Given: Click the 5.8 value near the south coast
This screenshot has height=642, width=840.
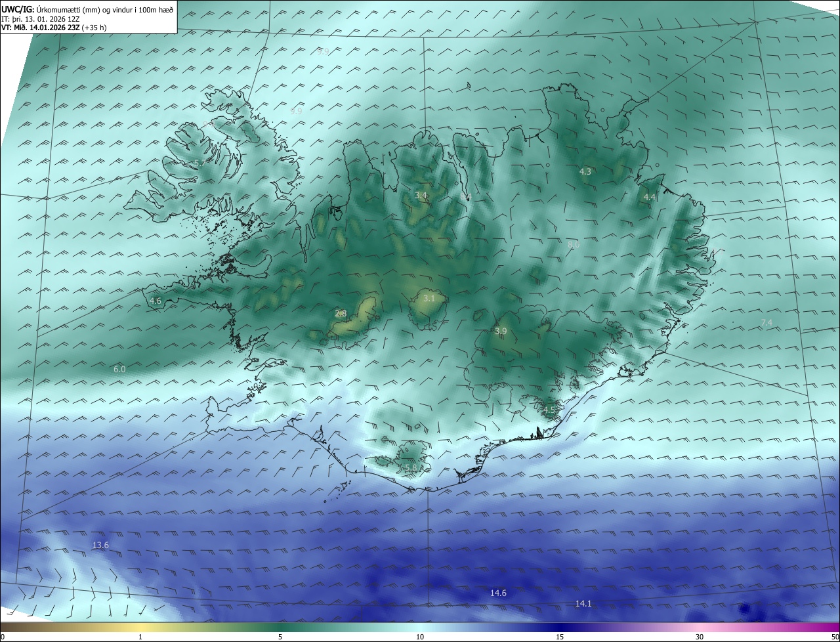Looking at the screenshot, I should pyautogui.click(x=410, y=467).
